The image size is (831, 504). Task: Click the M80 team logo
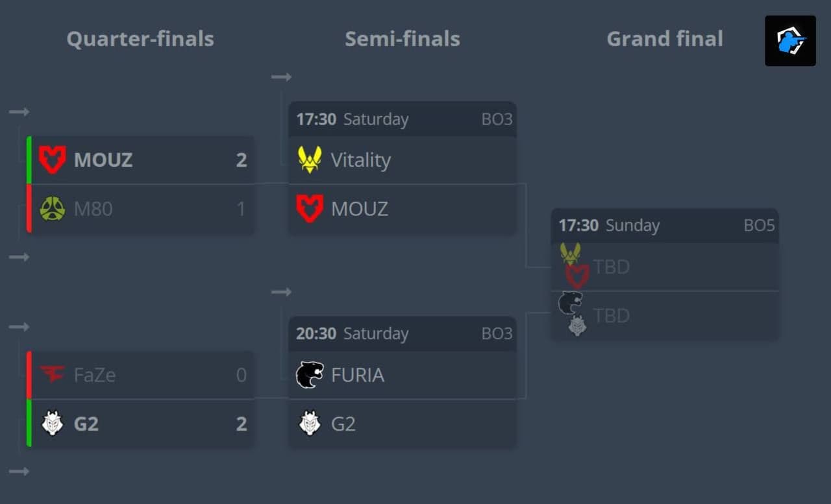tap(52, 209)
